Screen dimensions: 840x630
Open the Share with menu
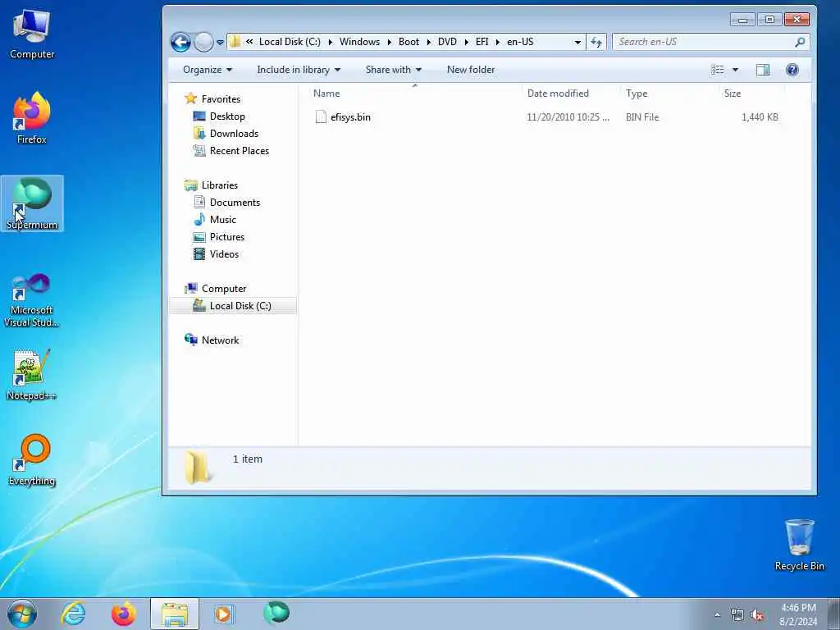click(393, 70)
